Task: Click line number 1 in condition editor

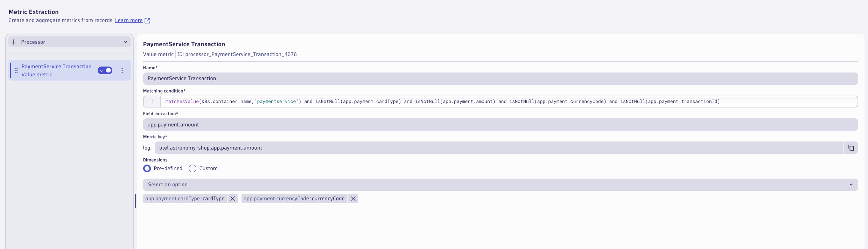Action: 153,102
